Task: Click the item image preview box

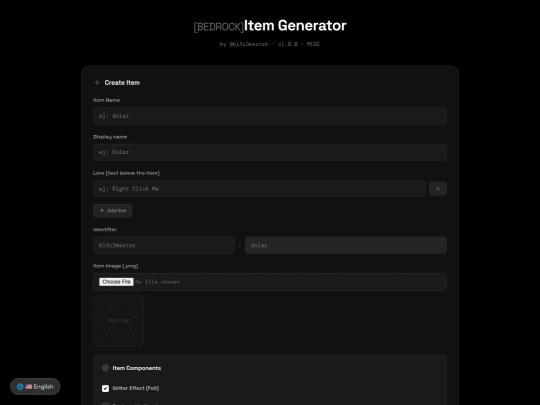Action: tap(118, 321)
